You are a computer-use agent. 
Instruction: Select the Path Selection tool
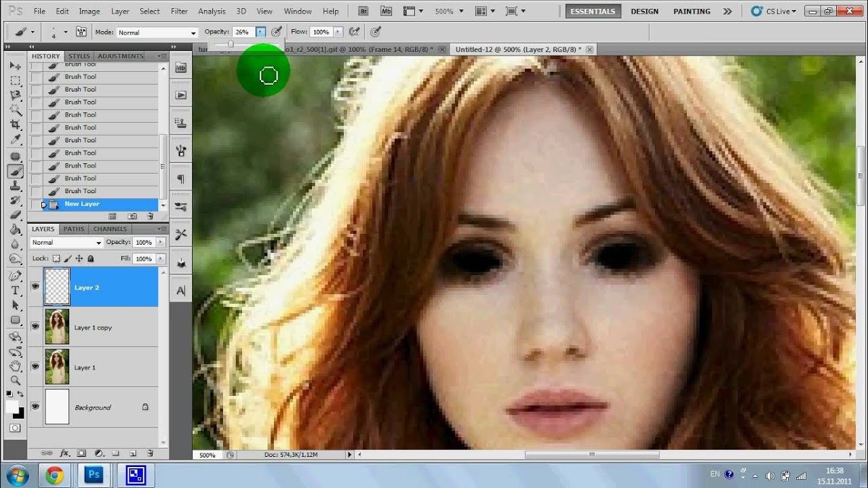(15, 306)
